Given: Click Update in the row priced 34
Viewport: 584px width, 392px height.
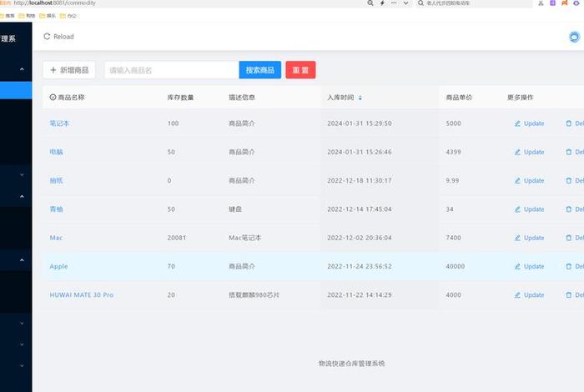Looking at the screenshot, I should 529,209.
